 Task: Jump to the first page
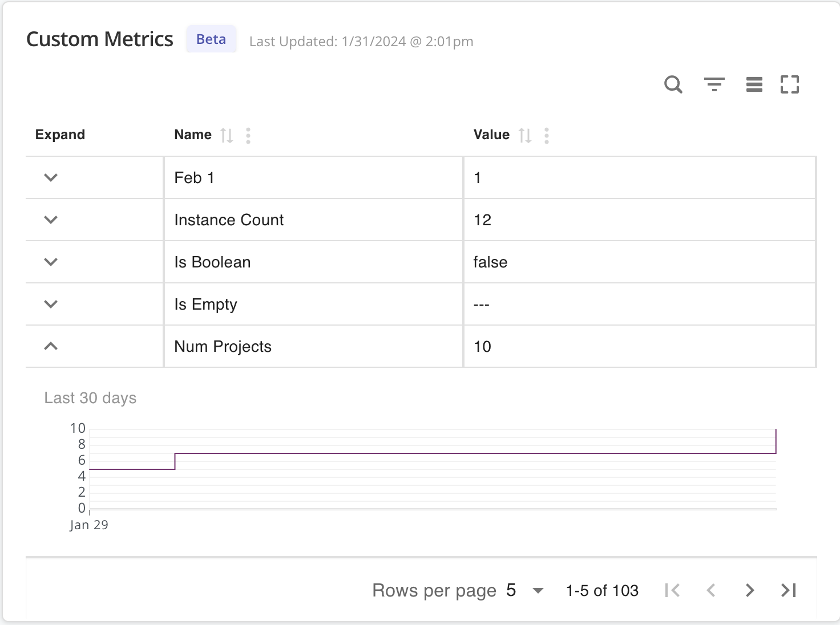tap(672, 590)
